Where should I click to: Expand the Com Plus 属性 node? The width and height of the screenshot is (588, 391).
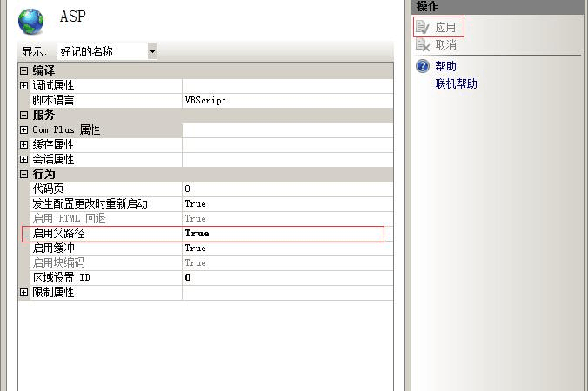click(x=24, y=129)
